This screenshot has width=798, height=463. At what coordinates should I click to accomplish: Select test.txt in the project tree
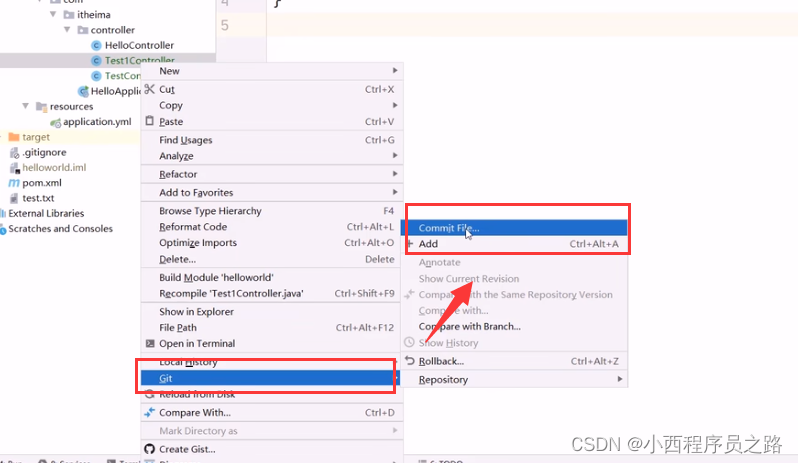(38, 198)
